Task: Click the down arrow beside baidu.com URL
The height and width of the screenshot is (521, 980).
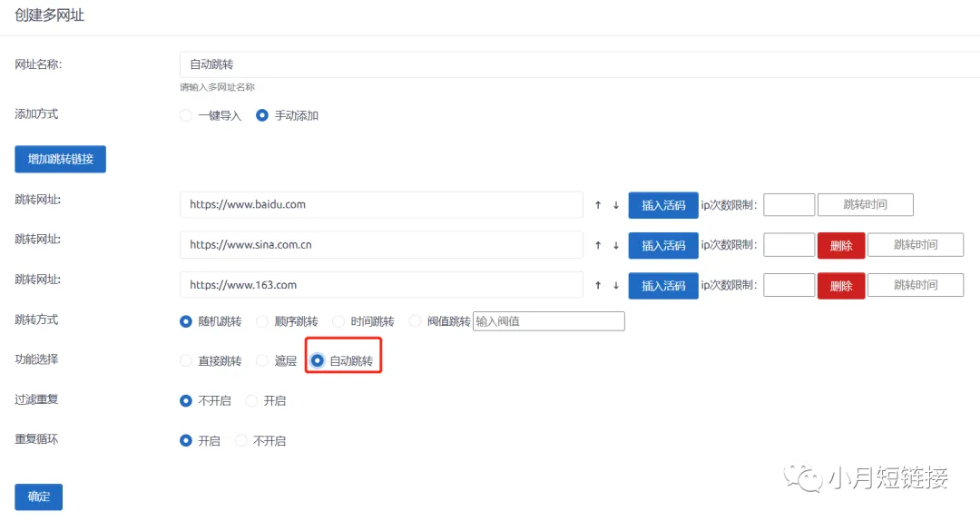Action: [616, 205]
